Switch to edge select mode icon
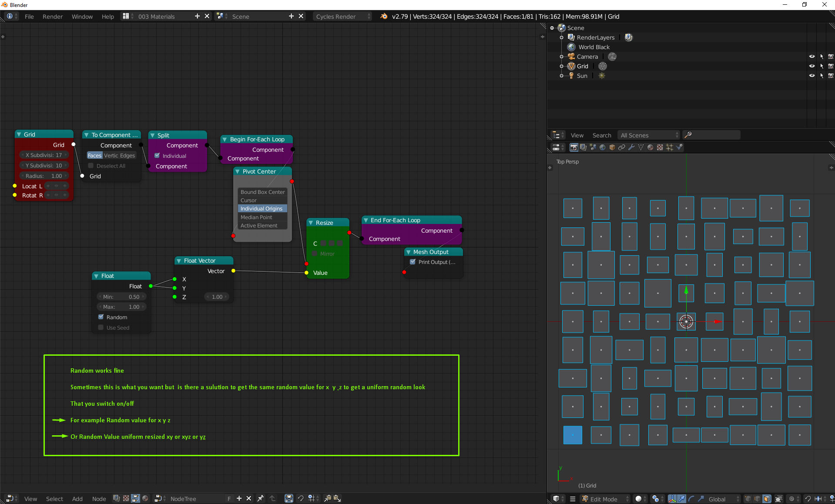 tap(758, 499)
